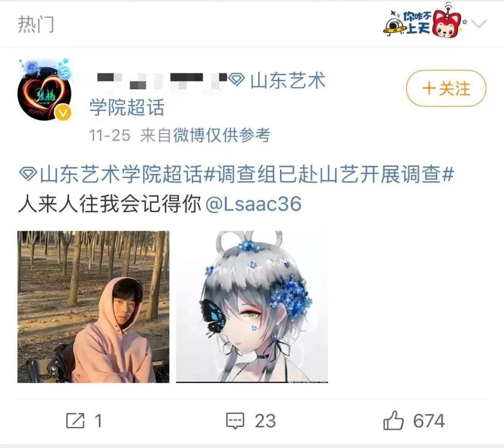Click the comment count 23

coord(265,420)
